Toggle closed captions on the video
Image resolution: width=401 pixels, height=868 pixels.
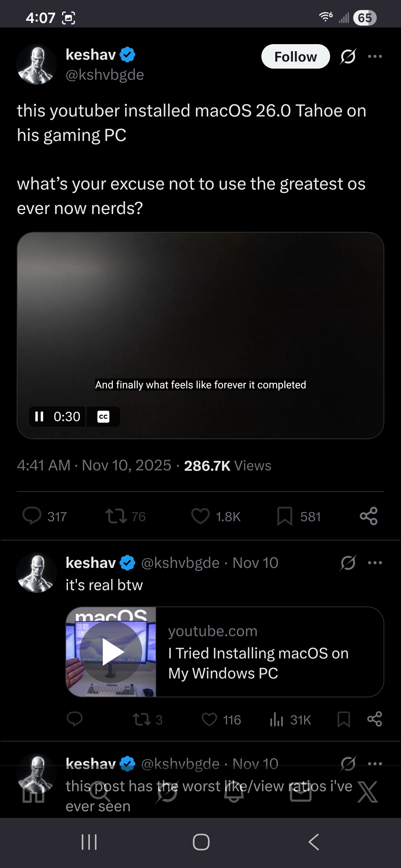(103, 417)
